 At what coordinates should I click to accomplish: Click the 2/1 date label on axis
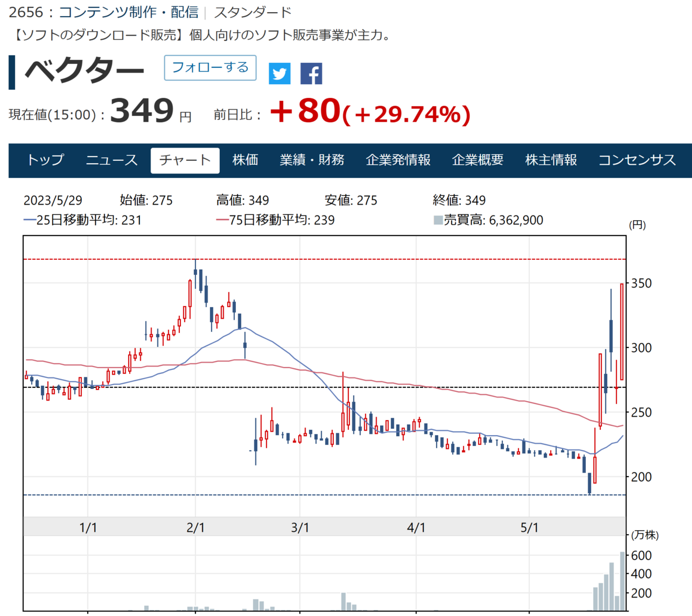[196, 527]
